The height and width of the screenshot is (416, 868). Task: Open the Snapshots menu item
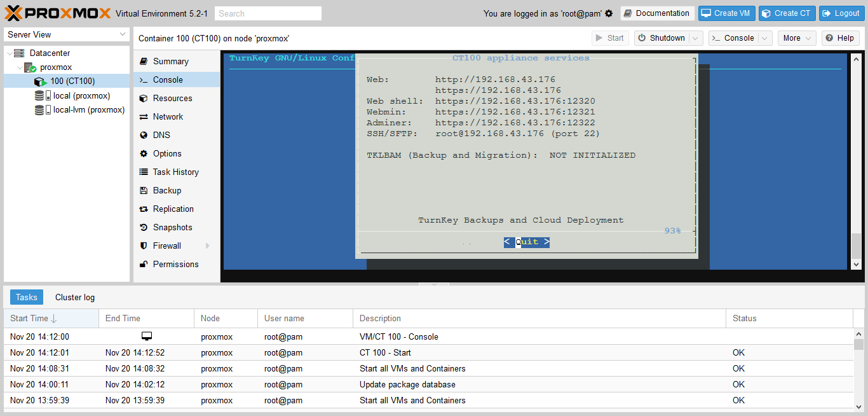pos(177,228)
